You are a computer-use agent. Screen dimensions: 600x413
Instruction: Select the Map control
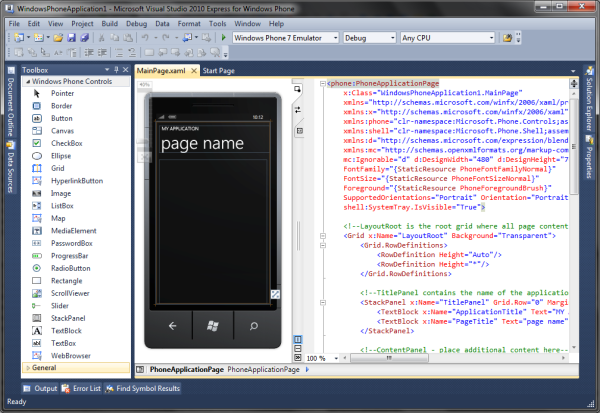(x=76, y=218)
